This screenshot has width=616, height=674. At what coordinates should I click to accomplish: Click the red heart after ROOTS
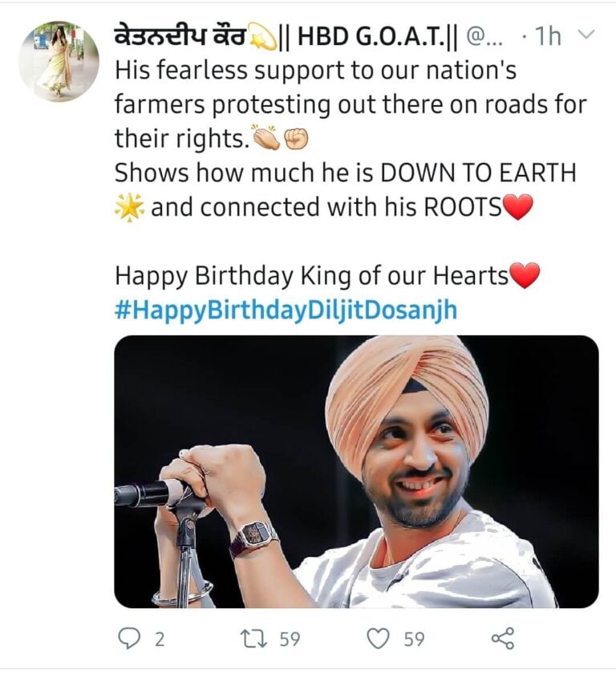point(518,209)
